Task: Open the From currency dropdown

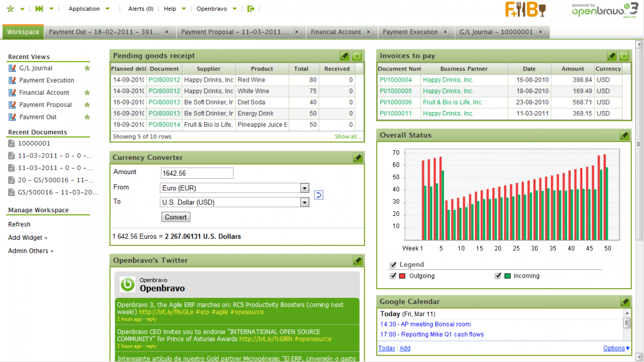Action: pos(304,188)
